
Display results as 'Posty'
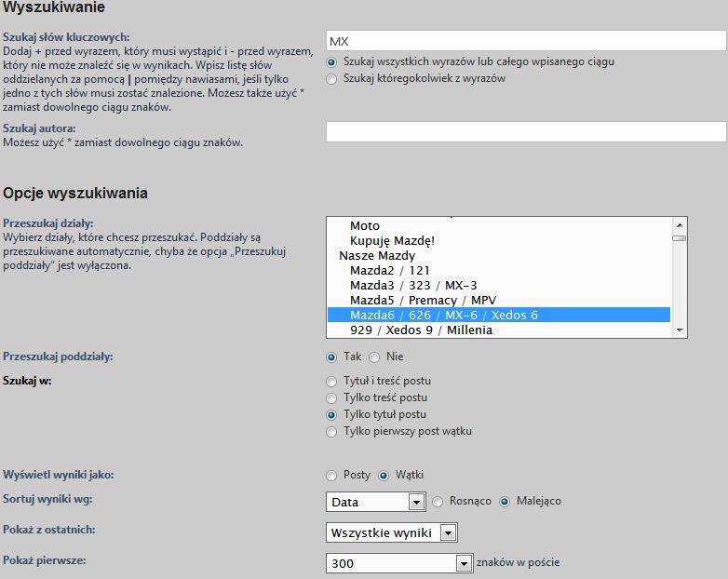pos(331,476)
